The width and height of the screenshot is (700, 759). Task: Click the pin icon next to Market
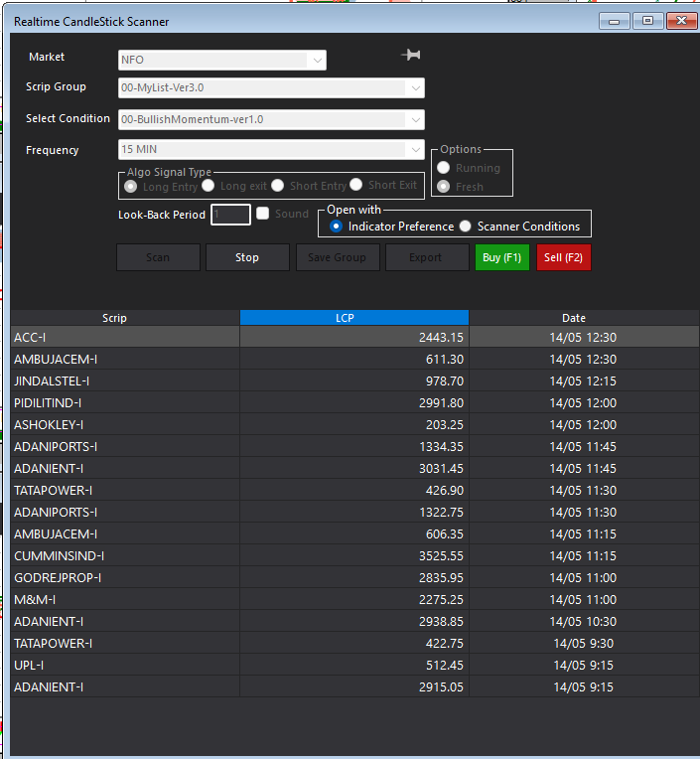411,56
